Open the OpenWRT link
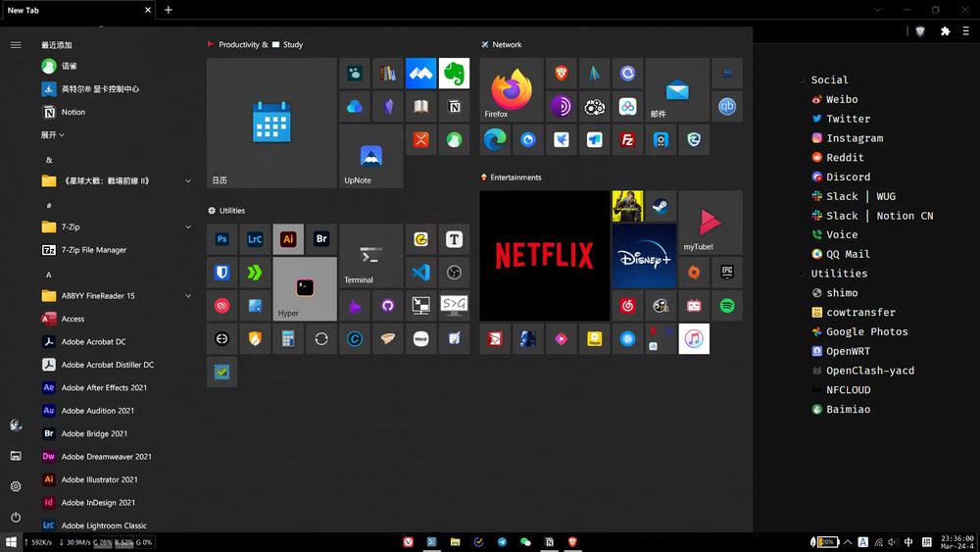 click(x=841, y=351)
